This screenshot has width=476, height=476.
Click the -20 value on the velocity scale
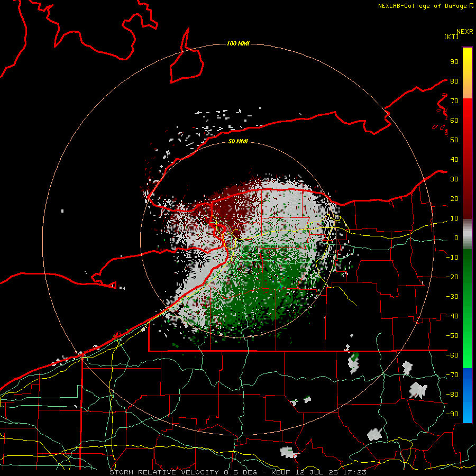coord(452,277)
